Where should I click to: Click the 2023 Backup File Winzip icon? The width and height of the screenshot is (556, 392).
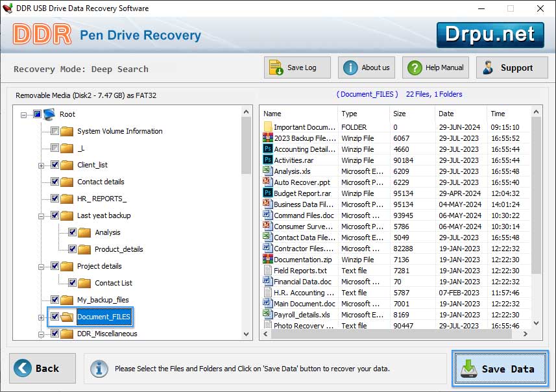pyautogui.click(x=268, y=138)
